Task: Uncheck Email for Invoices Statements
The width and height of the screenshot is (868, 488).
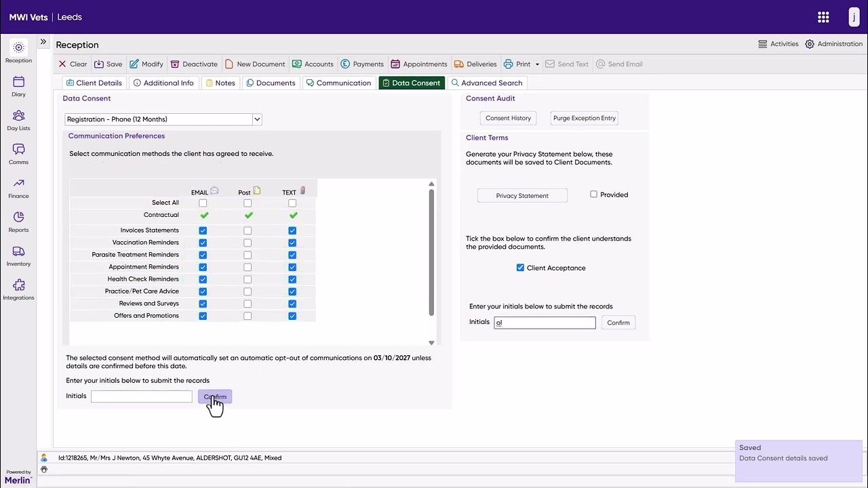Action: pyautogui.click(x=203, y=230)
